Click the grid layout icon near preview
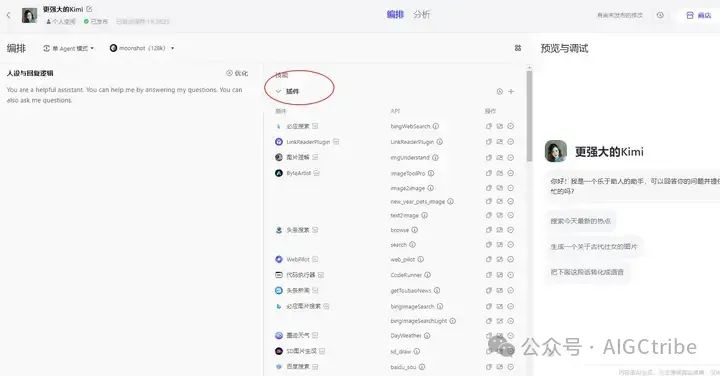This screenshot has width=720, height=376. point(518,48)
